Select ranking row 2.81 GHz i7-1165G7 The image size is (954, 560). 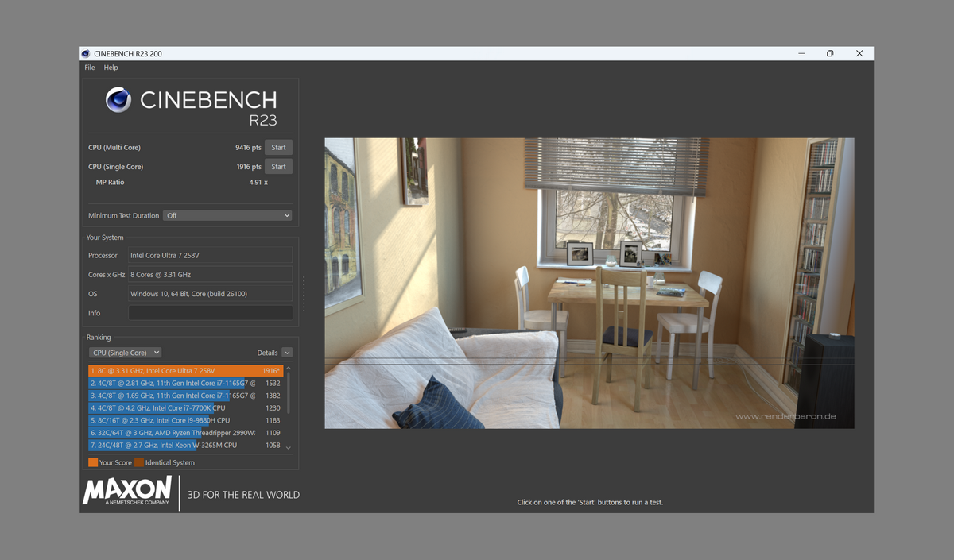[185, 383]
